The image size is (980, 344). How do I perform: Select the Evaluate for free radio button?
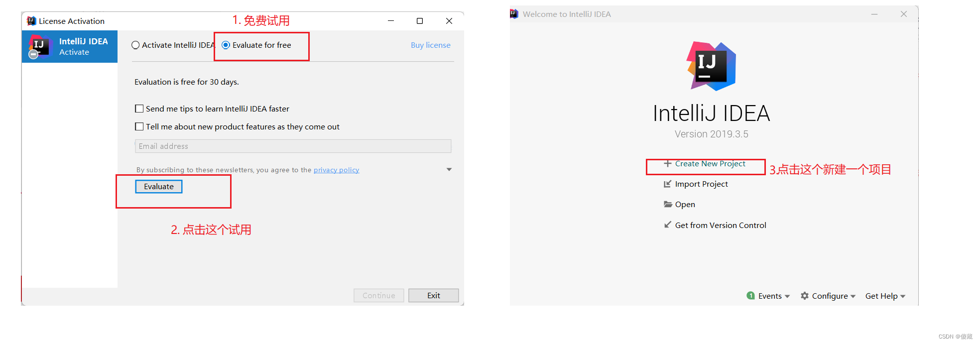[x=226, y=45]
